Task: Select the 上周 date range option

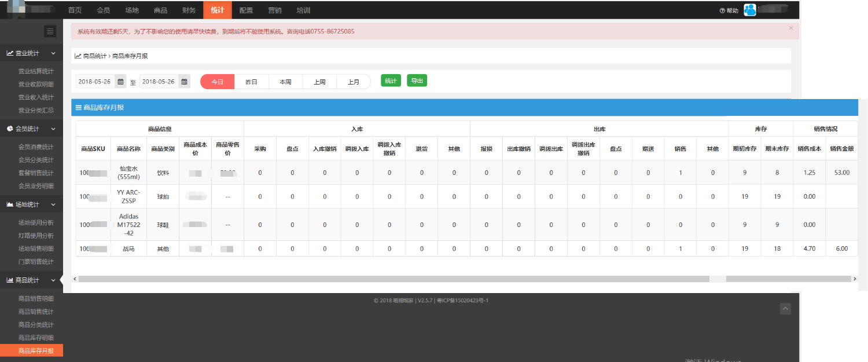Action: pos(319,82)
